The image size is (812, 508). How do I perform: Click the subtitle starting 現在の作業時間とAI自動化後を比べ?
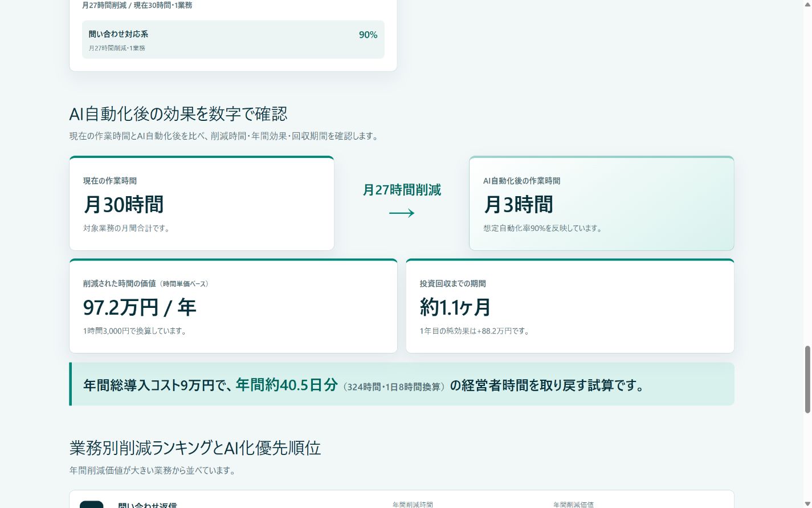pos(225,136)
